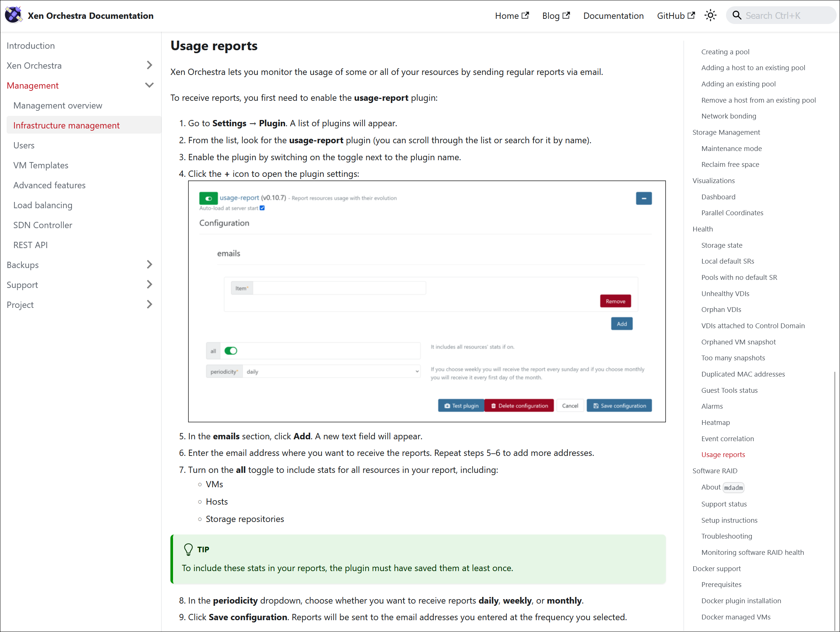Click the Item email input field
840x632 pixels.
339,288
